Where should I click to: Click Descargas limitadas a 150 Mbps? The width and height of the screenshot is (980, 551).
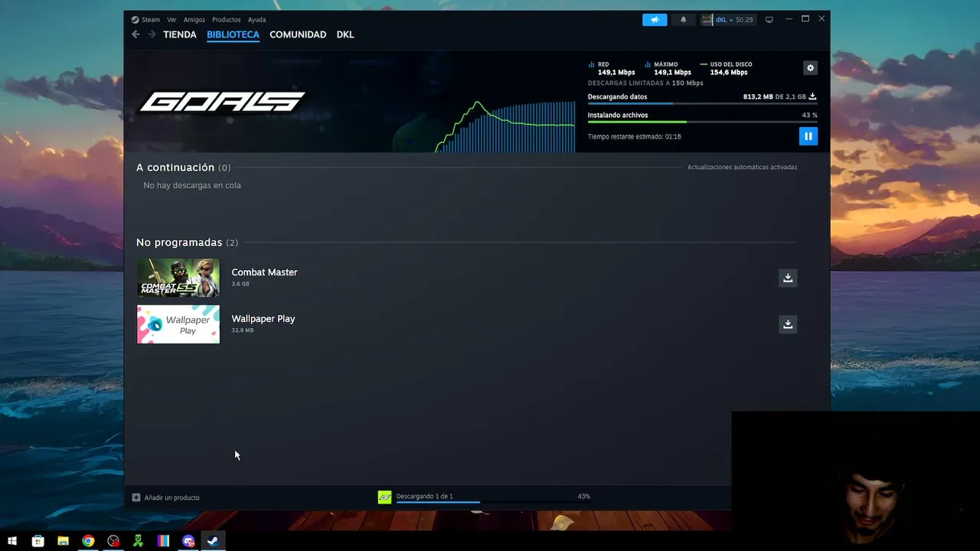point(645,83)
